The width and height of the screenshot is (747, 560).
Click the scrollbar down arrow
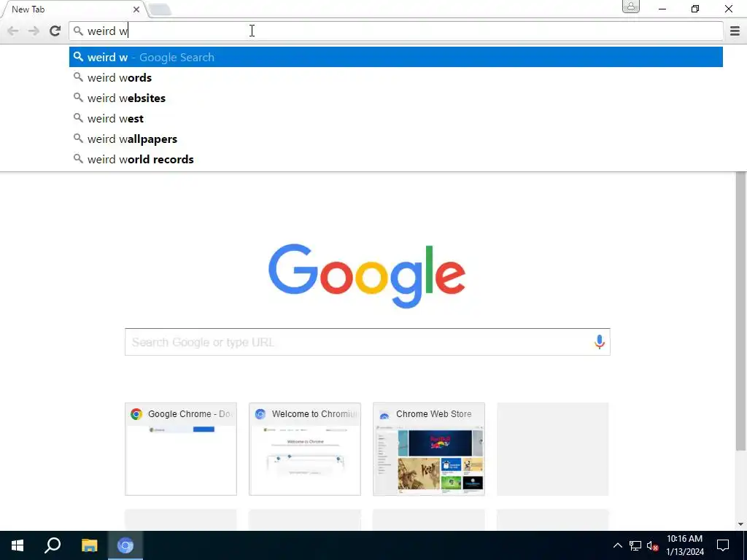tap(740, 524)
